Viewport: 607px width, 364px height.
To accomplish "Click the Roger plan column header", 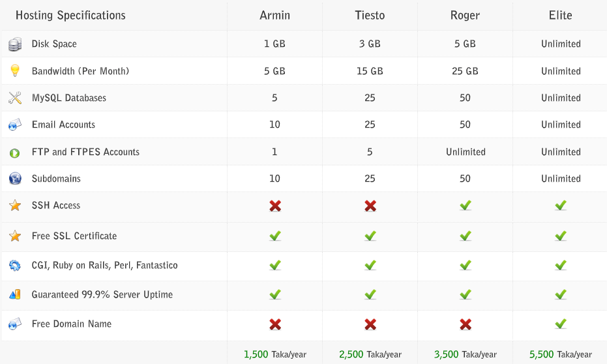I will coord(466,16).
